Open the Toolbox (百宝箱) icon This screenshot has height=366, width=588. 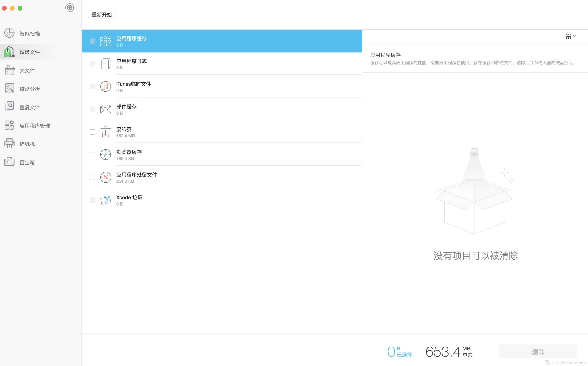pyautogui.click(x=9, y=162)
